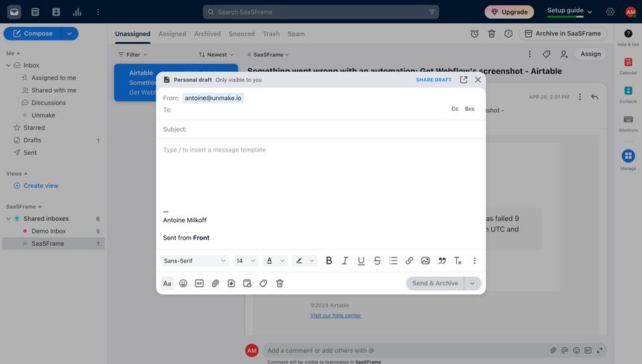Open conversation tag icon near Assign

(546, 54)
